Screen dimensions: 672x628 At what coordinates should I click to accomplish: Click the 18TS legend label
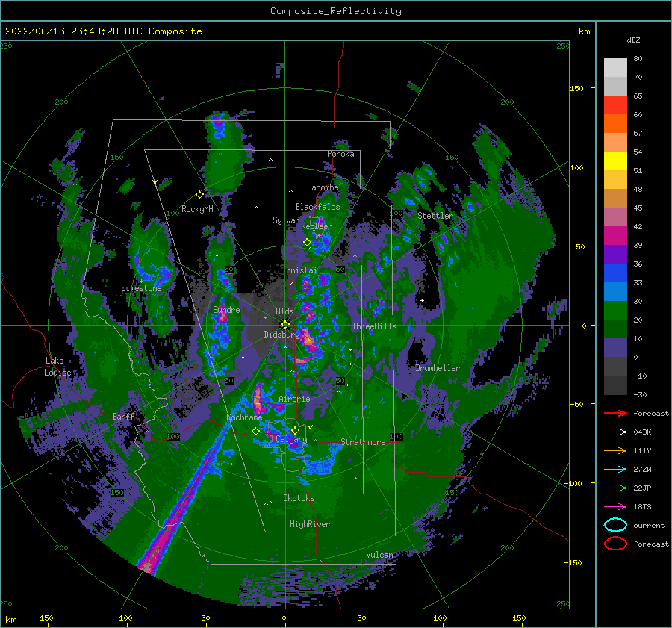(x=642, y=507)
